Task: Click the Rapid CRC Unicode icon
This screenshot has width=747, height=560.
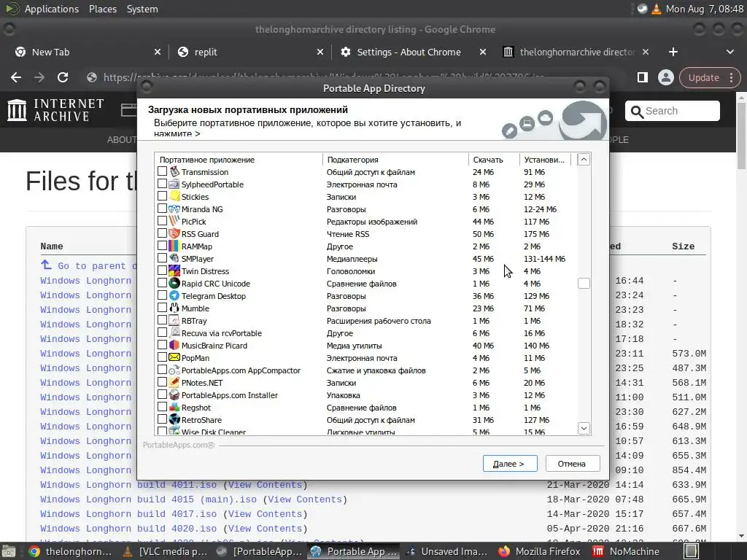Action: coord(174,284)
